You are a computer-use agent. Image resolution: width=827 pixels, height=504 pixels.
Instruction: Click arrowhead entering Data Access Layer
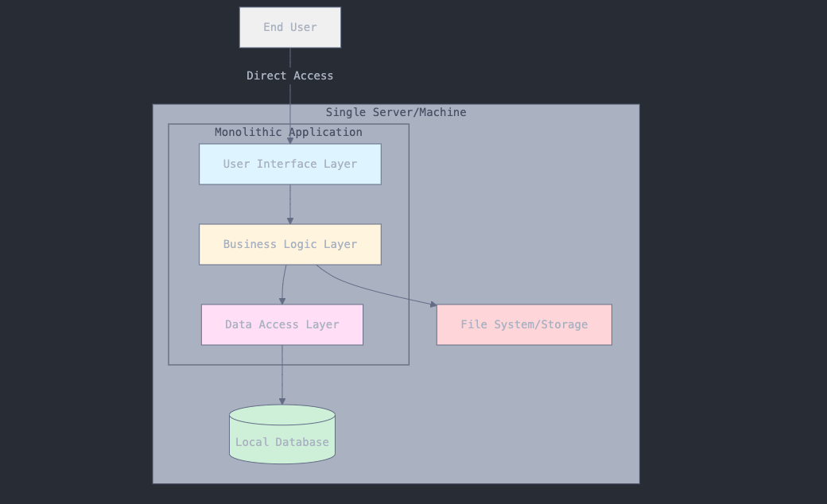282,300
